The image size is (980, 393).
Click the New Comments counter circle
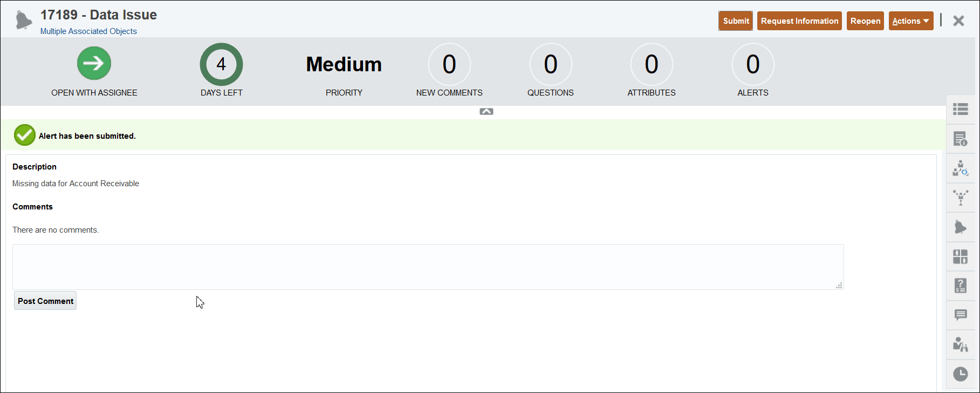coord(449,64)
